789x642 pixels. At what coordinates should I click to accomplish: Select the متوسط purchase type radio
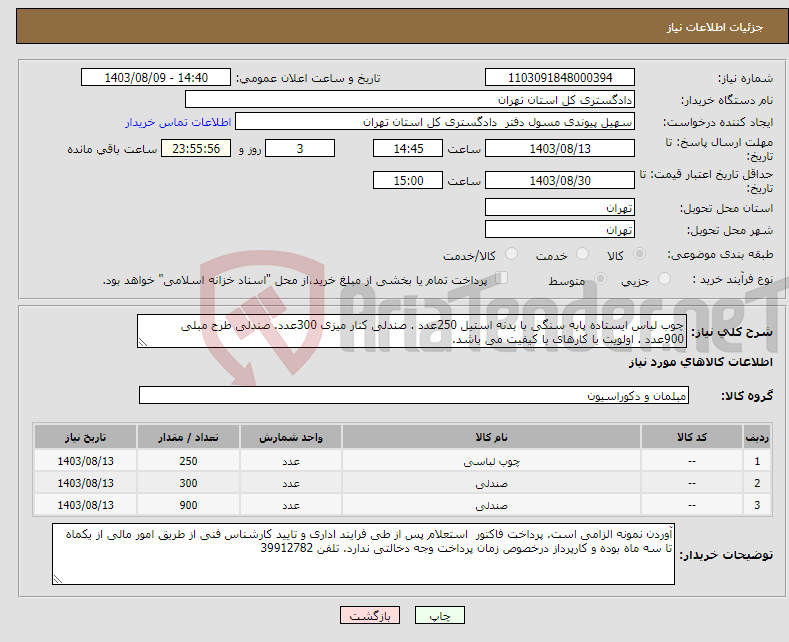pos(600,279)
